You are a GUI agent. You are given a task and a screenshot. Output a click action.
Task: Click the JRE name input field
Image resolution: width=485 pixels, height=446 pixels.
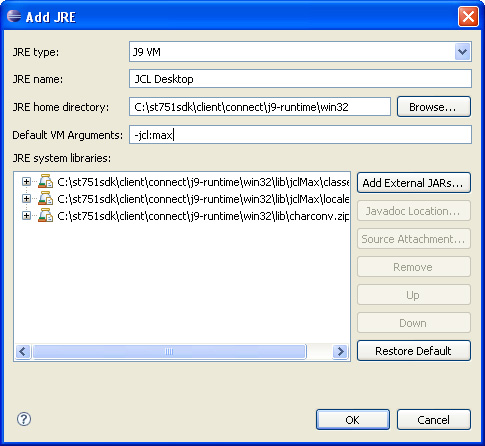point(300,79)
